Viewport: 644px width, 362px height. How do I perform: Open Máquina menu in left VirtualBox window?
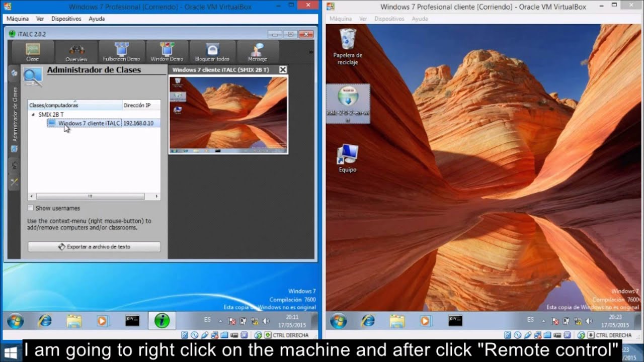click(18, 19)
